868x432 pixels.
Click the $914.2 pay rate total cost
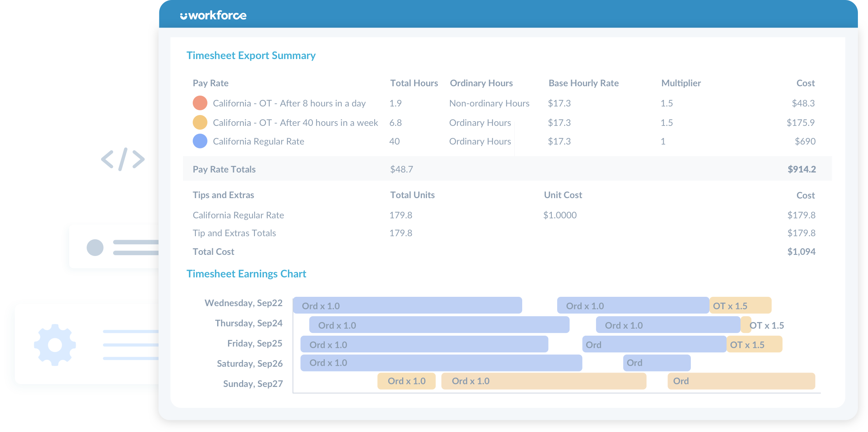(x=801, y=169)
